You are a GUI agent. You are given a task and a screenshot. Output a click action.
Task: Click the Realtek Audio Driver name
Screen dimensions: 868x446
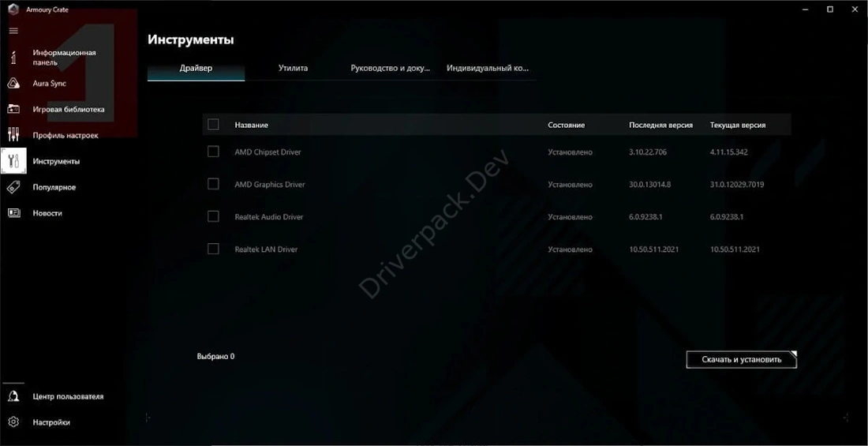pos(269,217)
